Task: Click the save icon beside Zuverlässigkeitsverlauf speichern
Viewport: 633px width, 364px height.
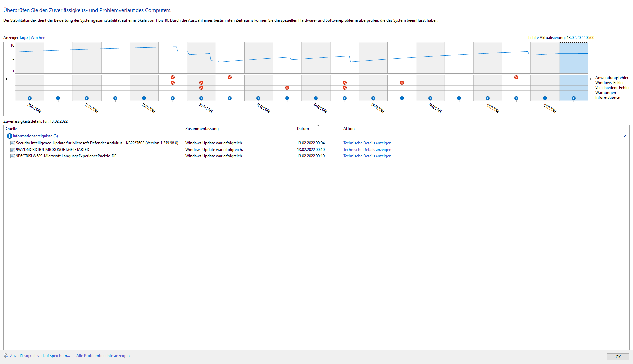Action: click(6, 356)
